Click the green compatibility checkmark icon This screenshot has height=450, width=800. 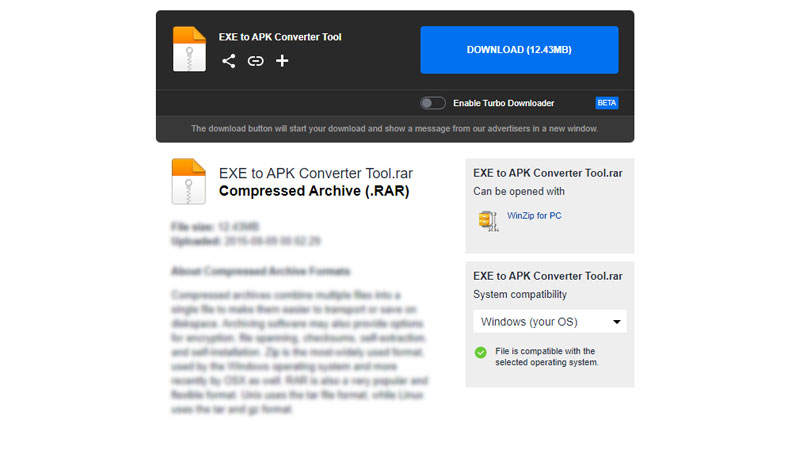coord(481,353)
